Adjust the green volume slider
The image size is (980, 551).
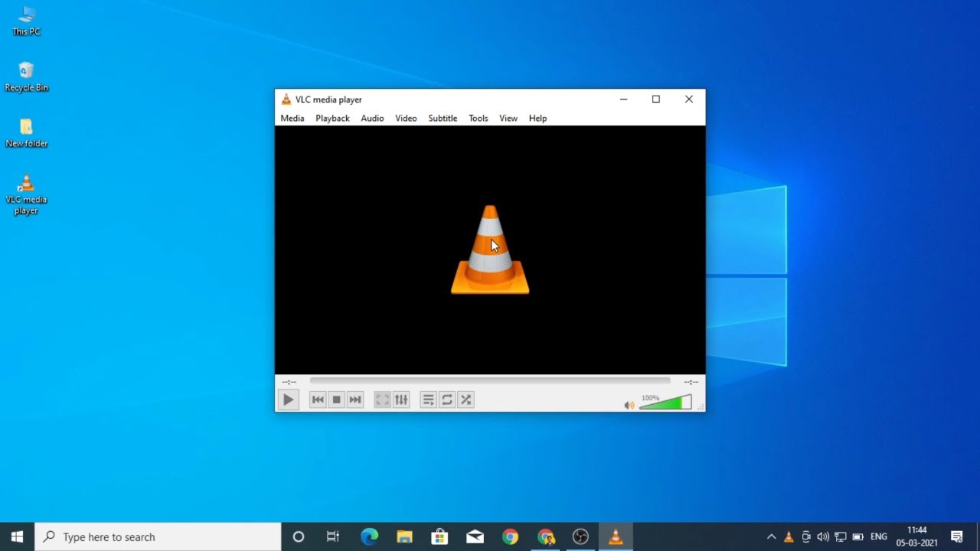(x=665, y=403)
